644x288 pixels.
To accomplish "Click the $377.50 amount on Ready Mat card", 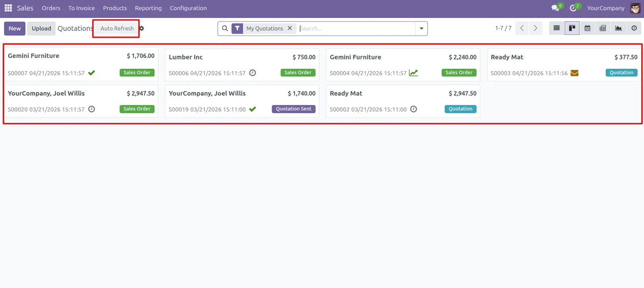I will click(x=626, y=57).
